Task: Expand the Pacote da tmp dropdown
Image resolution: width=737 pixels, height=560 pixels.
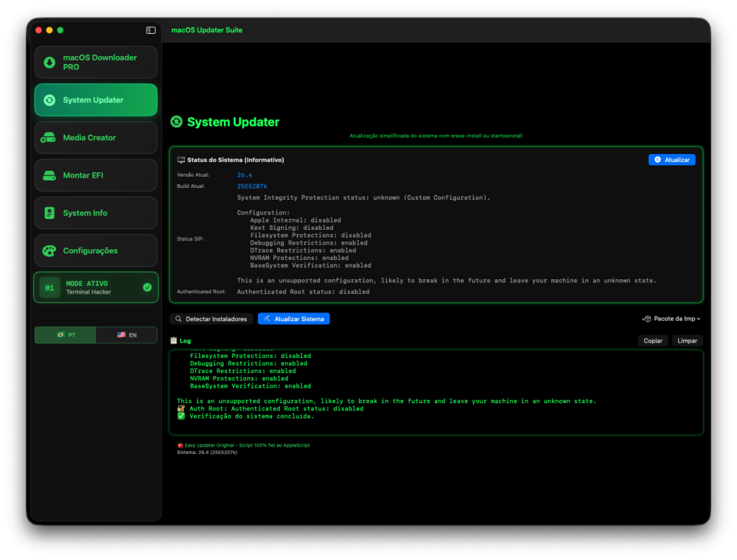Action: pos(671,318)
